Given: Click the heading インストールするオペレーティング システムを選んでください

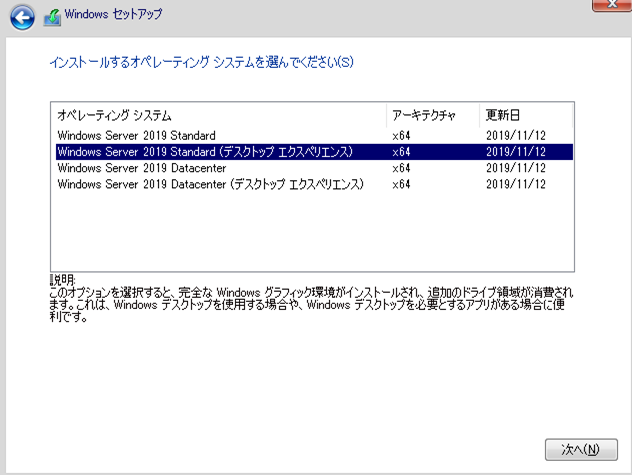Looking at the screenshot, I should point(202,62).
